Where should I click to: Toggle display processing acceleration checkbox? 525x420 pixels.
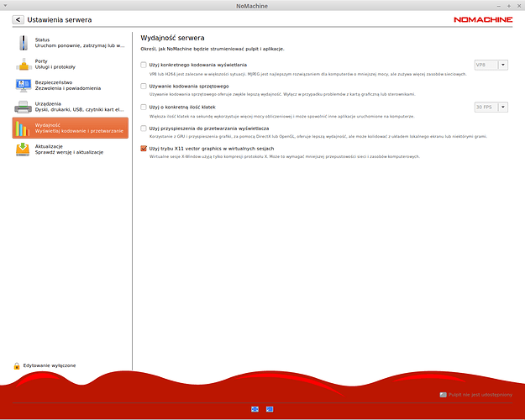point(144,129)
